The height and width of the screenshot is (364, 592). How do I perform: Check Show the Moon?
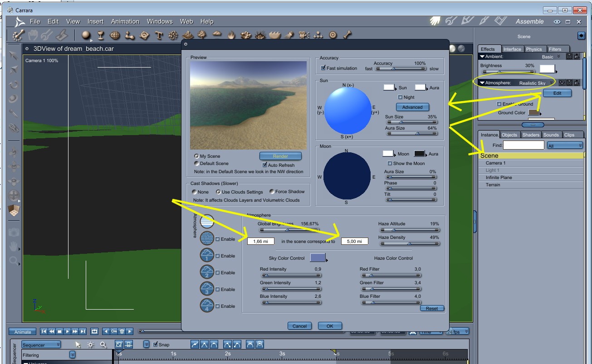390,163
